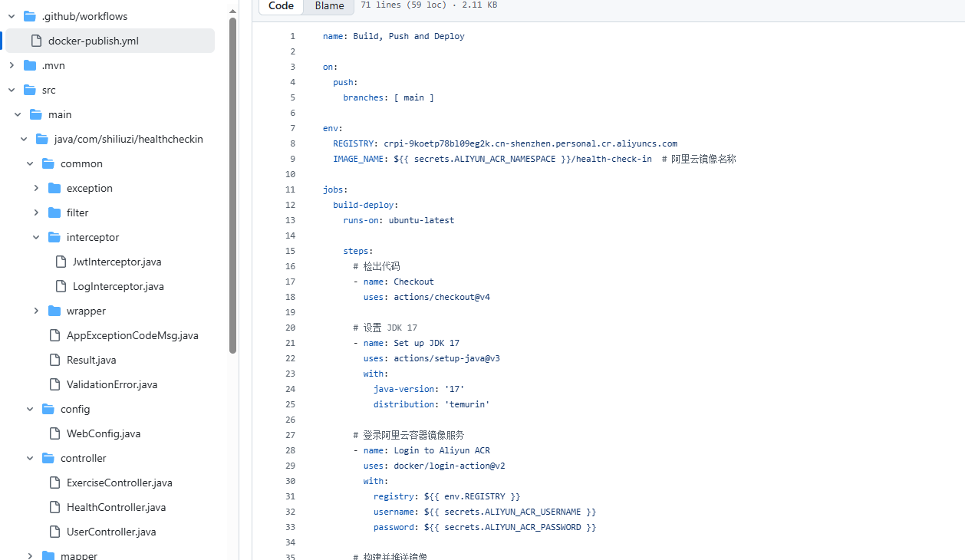Select line number 13 in code
The image size is (965, 560).
tap(290, 220)
